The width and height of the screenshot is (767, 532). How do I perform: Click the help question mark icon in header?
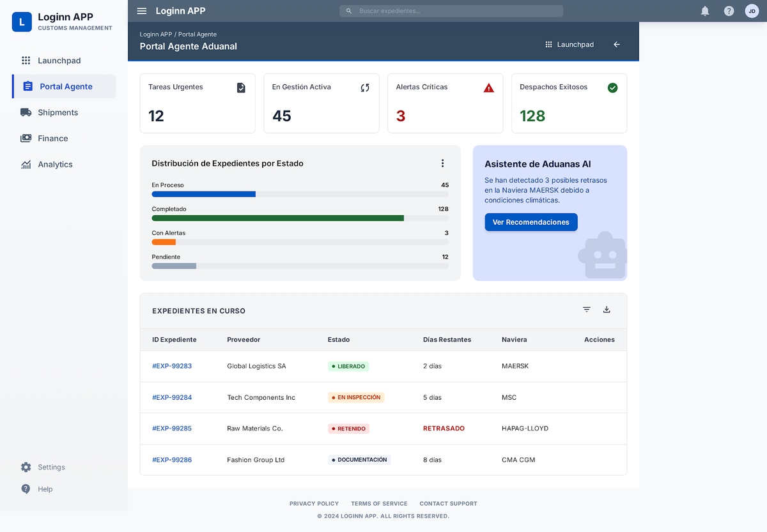coord(729,11)
